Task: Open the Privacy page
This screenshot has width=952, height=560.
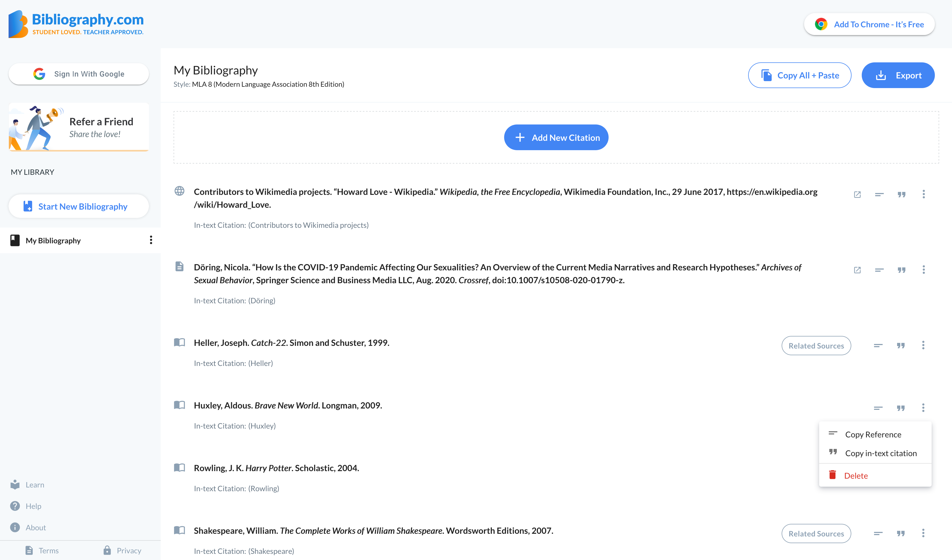Action: click(x=129, y=550)
